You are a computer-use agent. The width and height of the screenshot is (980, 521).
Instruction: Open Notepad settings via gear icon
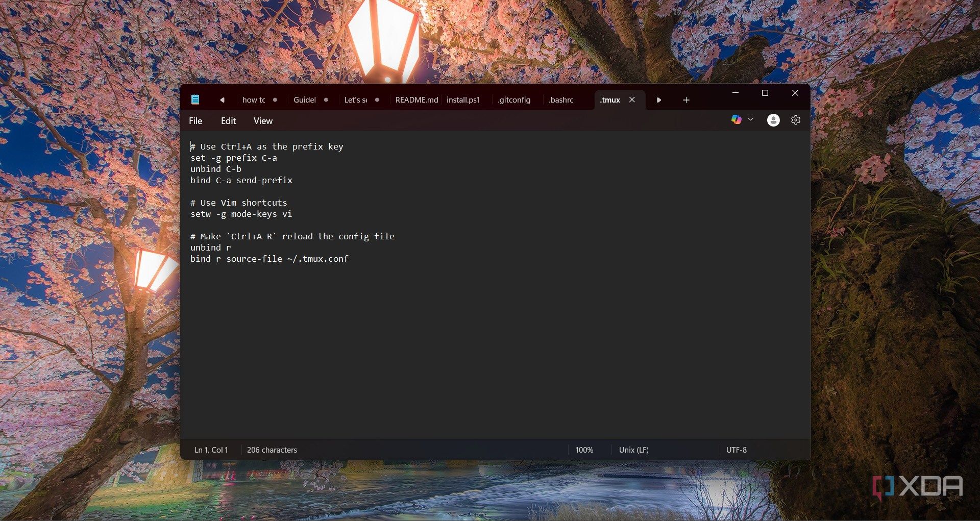[795, 120]
